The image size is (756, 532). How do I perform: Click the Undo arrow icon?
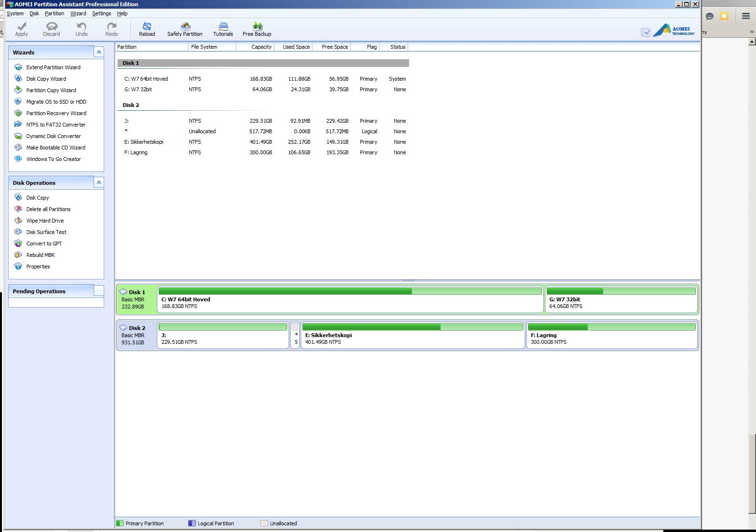pos(82,26)
